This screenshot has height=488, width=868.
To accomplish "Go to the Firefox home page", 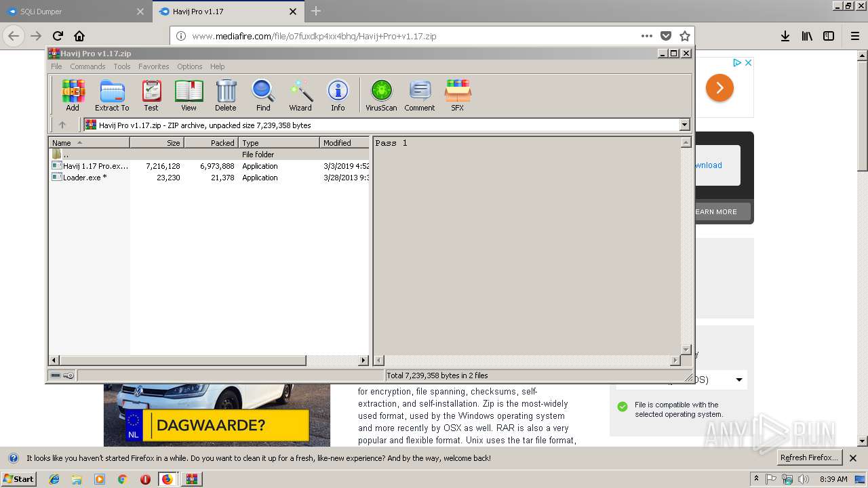I will [x=79, y=36].
